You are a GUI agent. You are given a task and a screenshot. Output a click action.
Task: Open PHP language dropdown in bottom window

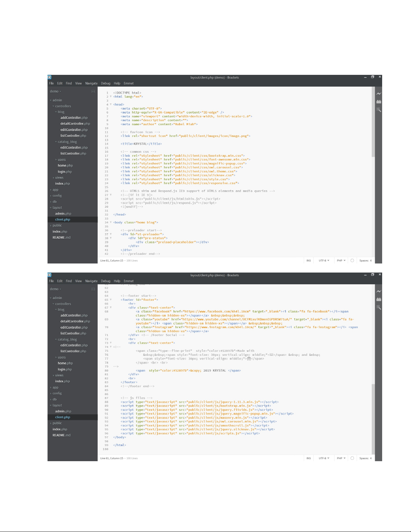[x=341, y=458]
